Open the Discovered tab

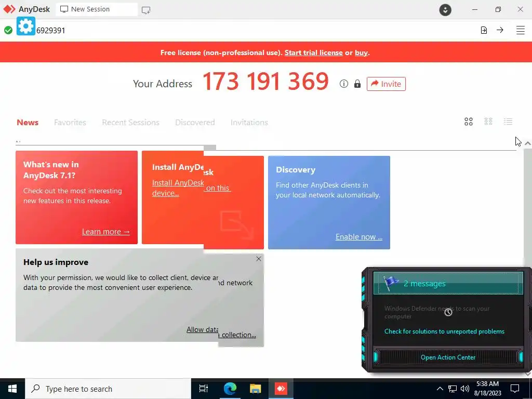pyautogui.click(x=195, y=123)
